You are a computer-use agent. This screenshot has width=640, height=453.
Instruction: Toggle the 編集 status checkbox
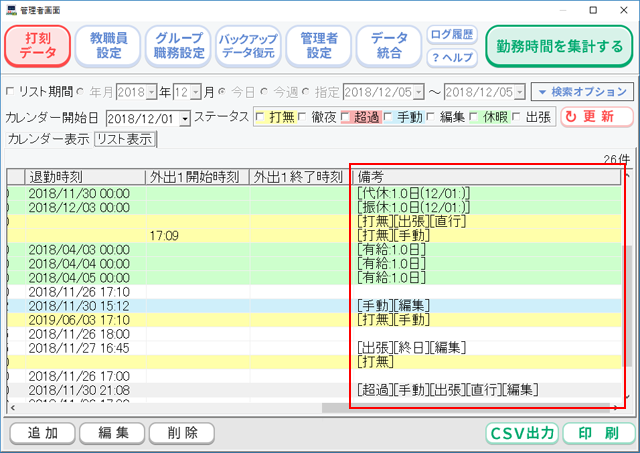coord(431,118)
